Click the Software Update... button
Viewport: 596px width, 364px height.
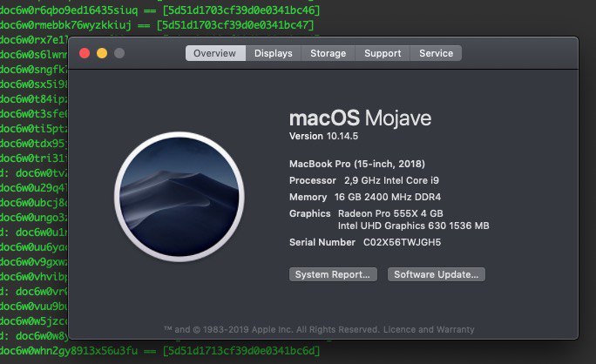[437, 274]
